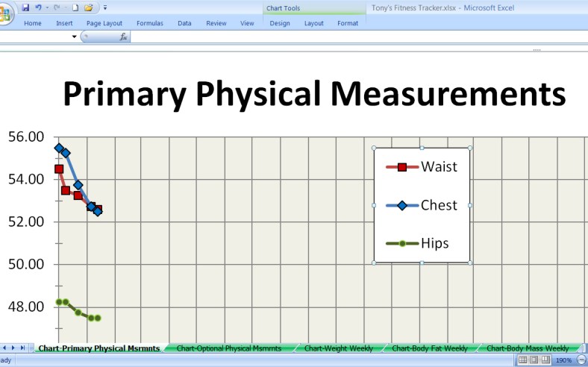588x367 pixels.
Task: Select the first blue Chest data point
Action: 59,148
